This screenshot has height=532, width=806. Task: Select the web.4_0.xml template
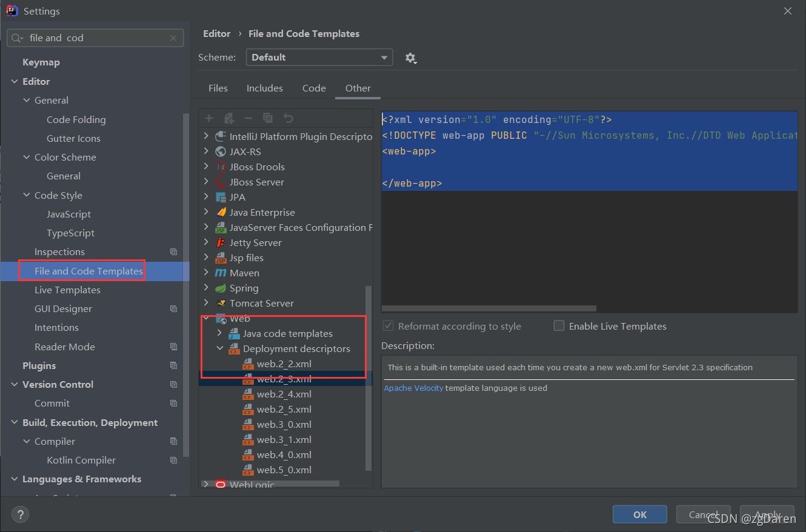pos(284,455)
